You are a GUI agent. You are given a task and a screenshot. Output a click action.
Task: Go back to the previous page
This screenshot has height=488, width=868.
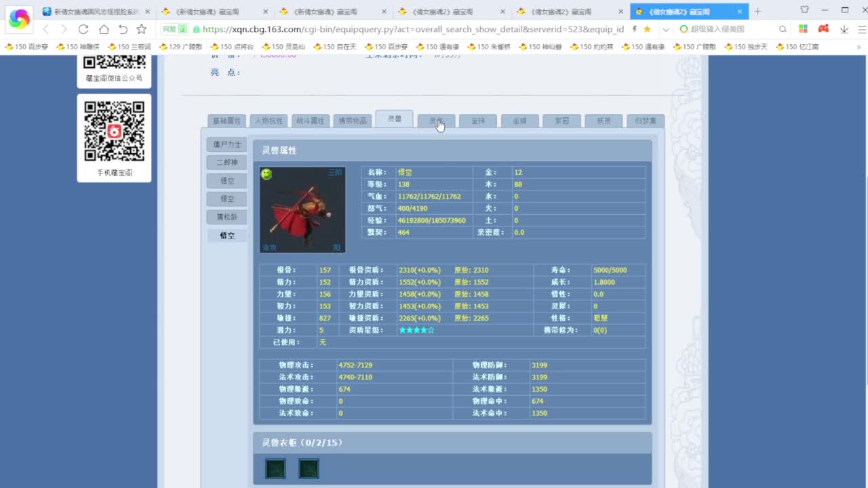pos(46,29)
